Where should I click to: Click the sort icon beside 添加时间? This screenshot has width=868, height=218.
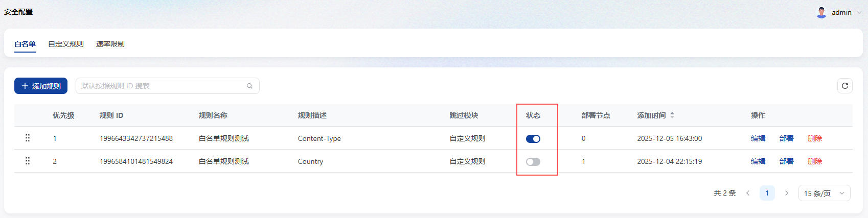pyautogui.click(x=672, y=115)
